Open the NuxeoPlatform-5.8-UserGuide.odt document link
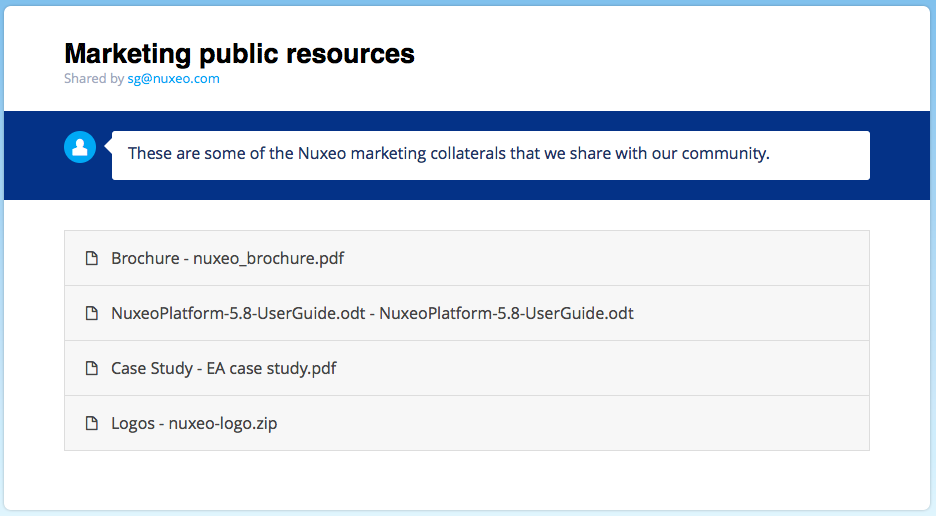The width and height of the screenshot is (936, 516). pyautogui.click(x=372, y=313)
